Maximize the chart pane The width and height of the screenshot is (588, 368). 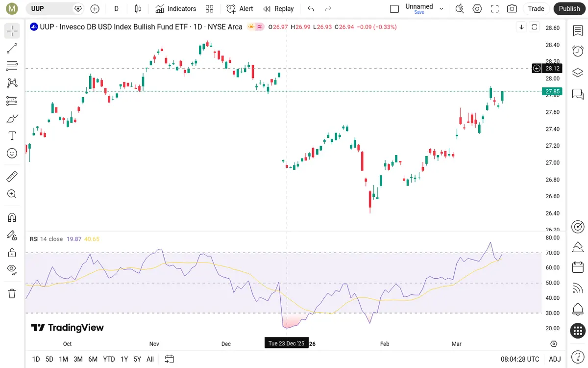click(x=535, y=27)
